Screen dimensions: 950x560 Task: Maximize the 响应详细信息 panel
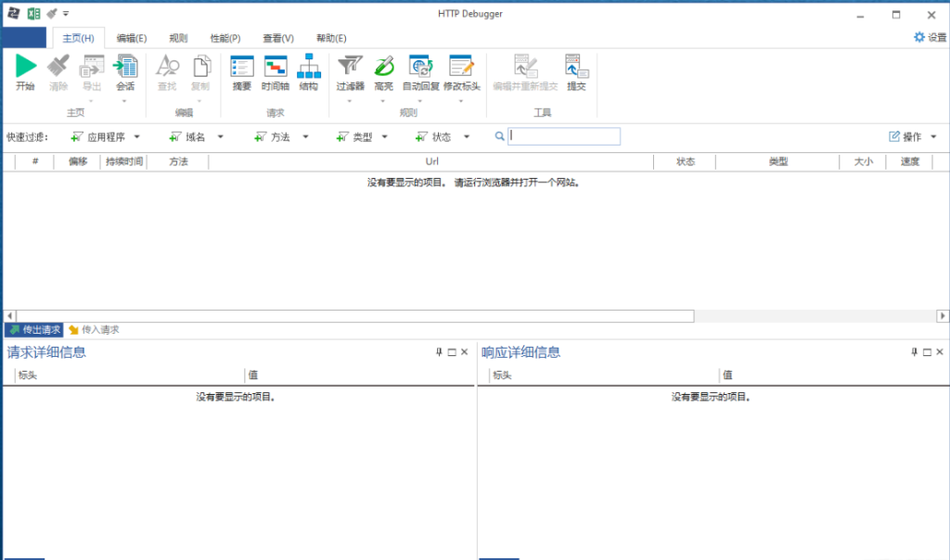(926, 351)
